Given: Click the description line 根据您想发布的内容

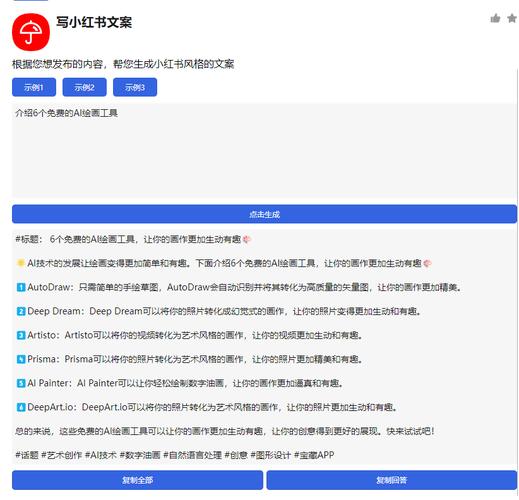Looking at the screenshot, I should (x=123, y=64).
